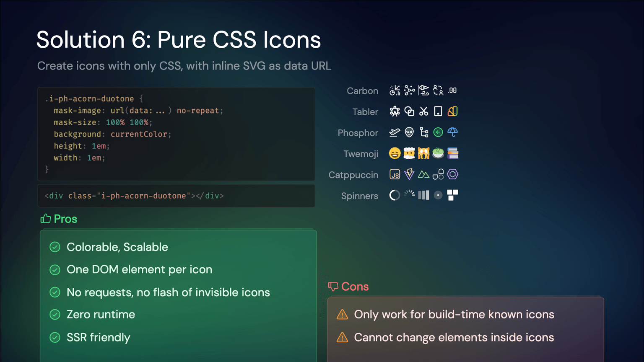Click the Twemoji screaming cat emoji
Viewport: 644px width, 362px height.
(423, 153)
